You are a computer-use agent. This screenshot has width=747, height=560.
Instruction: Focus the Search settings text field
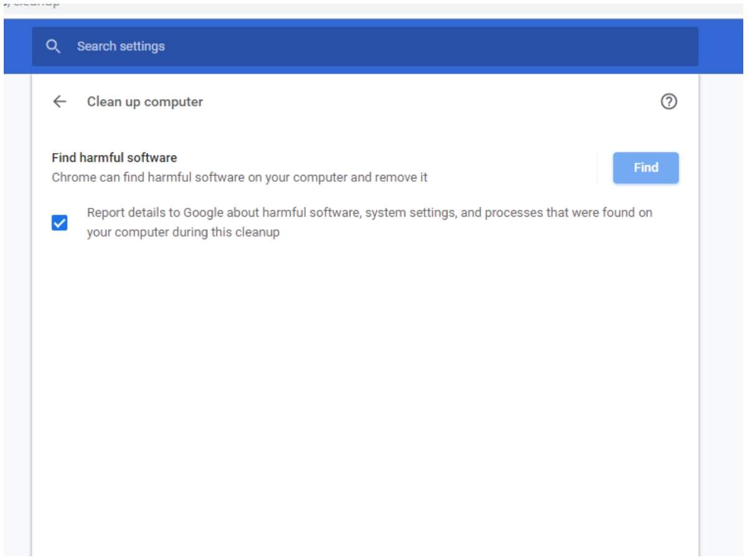(374, 47)
